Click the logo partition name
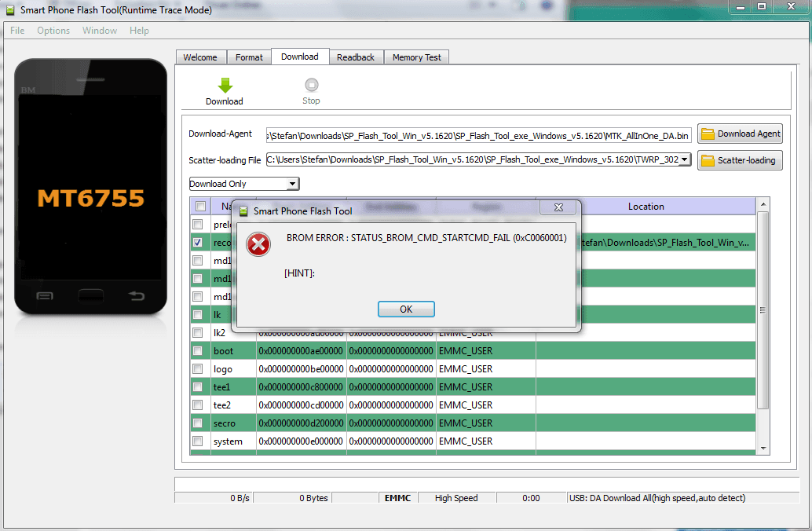812x531 pixels. [x=223, y=369]
